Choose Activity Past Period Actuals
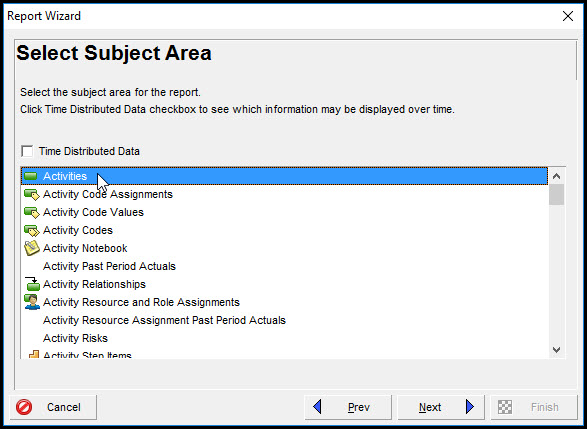The height and width of the screenshot is (429, 587). pyautogui.click(x=284, y=266)
